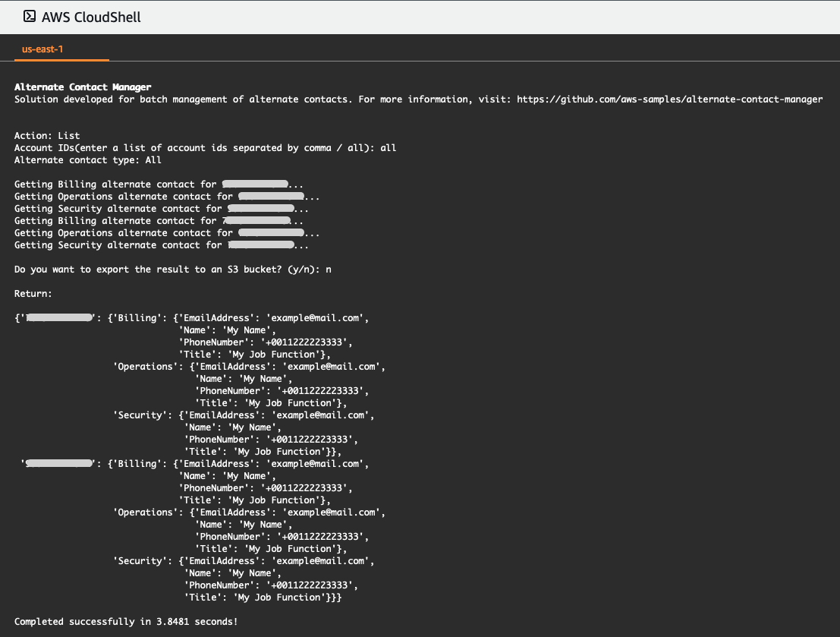
Task: Click the second account's 'Security' key
Action: pos(142,561)
